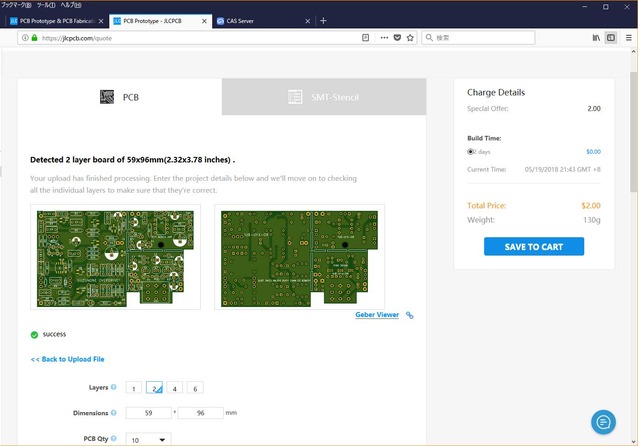Screen dimensions: 638x446
Task: Click the SMT-Stencil list icon
Action: click(x=295, y=97)
